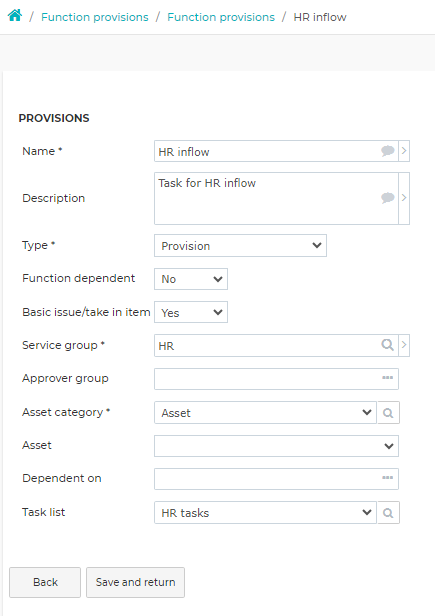Click the Task list search button
Screen dimensions: 435x616
(x=388, y=512)
